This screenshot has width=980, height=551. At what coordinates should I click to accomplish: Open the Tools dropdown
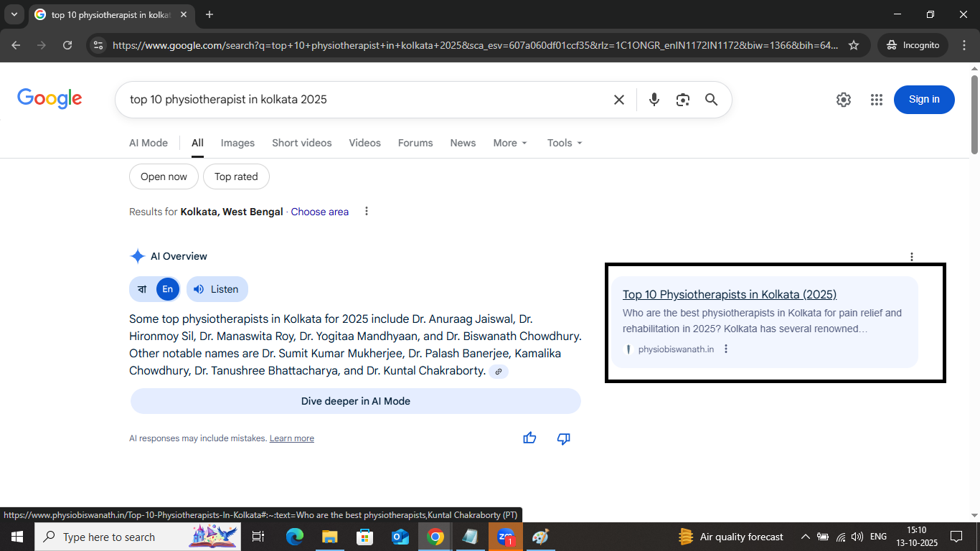(564, 143)
